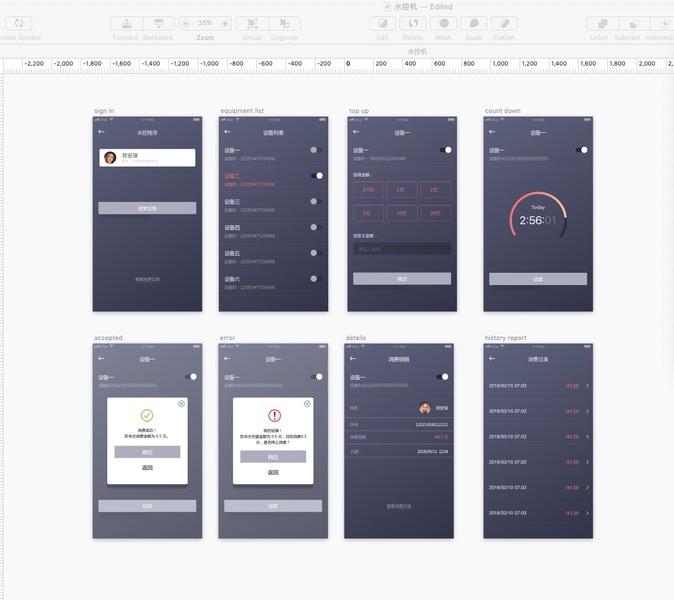The width and height of the screenshot is (674, 600).
Task: Click the Create Symbol toolbar icon
Action: (18, 23)
